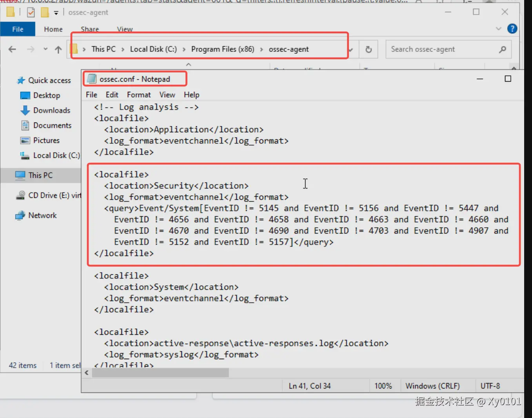Click '100%' zoom status entry
Screen dimensions: 532x418
(x=383, y=386)
